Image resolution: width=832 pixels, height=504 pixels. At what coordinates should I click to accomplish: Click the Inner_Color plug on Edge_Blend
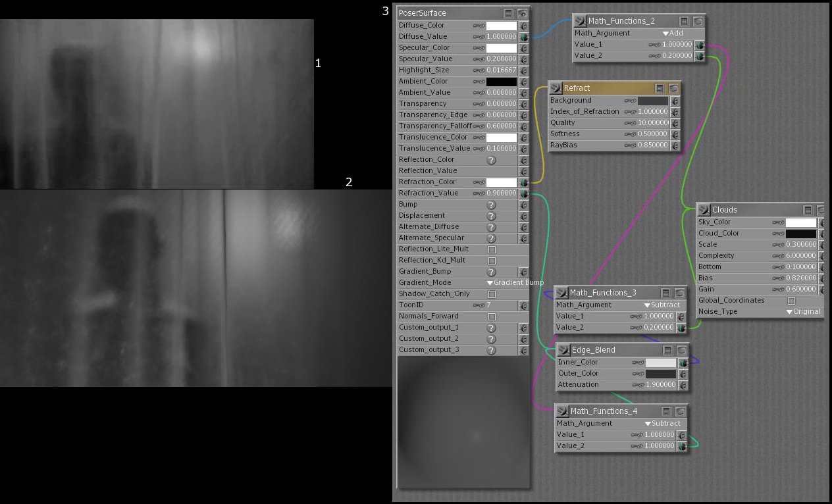click(x=684, y=363)
